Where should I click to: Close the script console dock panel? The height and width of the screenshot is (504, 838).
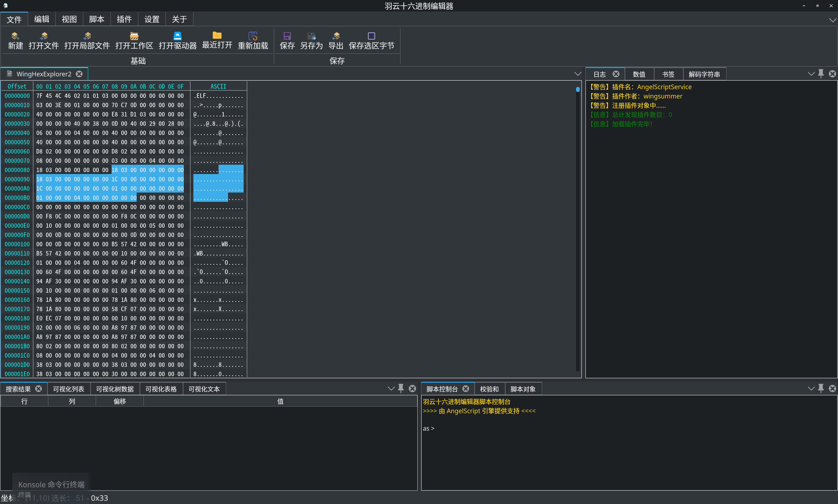click(832, 388)
